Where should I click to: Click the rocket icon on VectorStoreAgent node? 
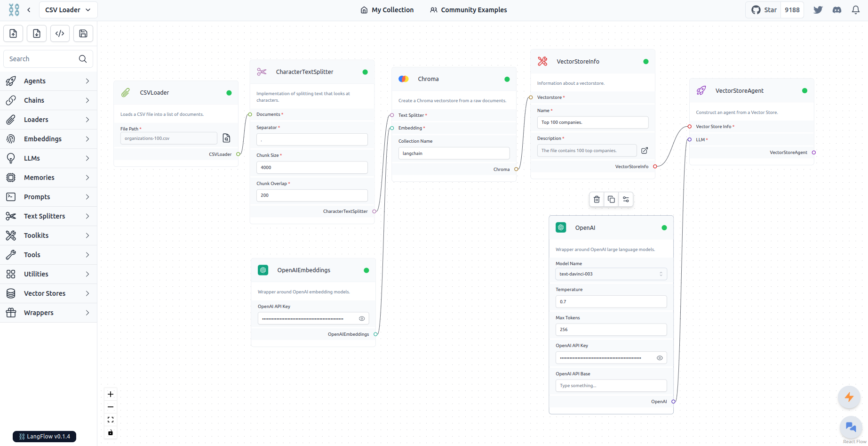pos(701,90)
